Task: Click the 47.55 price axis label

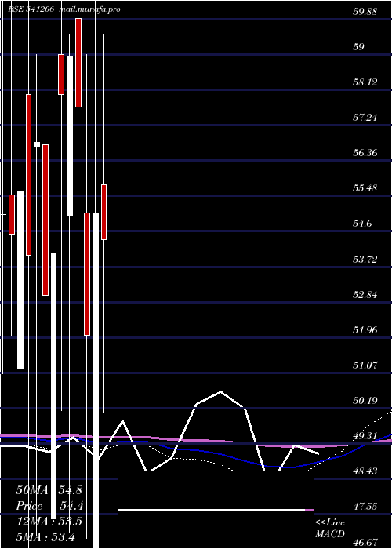Action: point(365,507)
